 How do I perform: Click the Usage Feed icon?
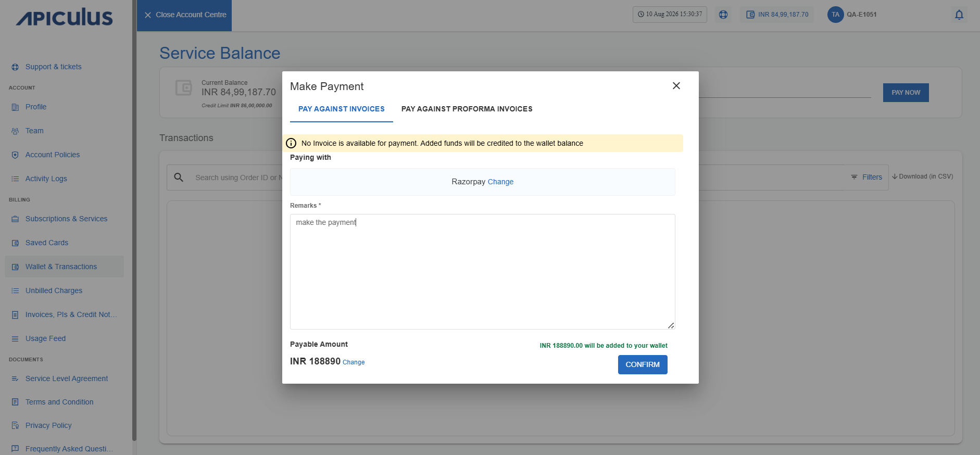pyautogui.click(x=15, y=339)
